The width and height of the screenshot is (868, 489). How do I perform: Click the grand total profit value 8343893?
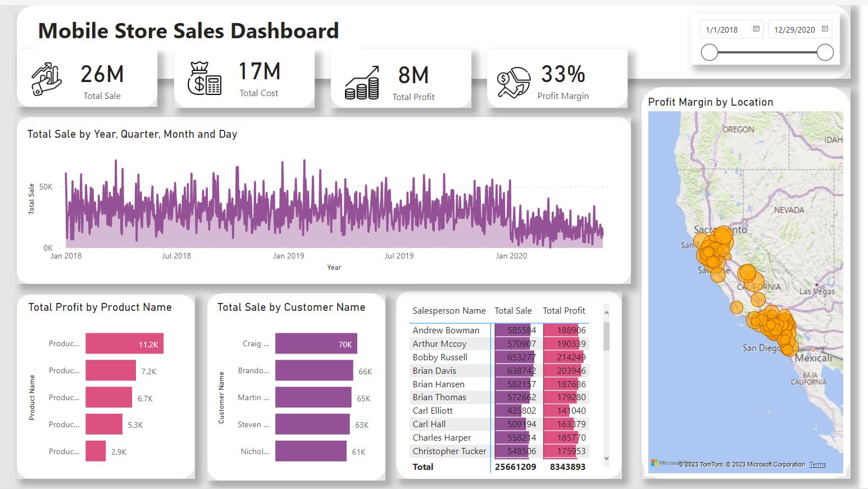pyautogui.click(x=567, y=467)
